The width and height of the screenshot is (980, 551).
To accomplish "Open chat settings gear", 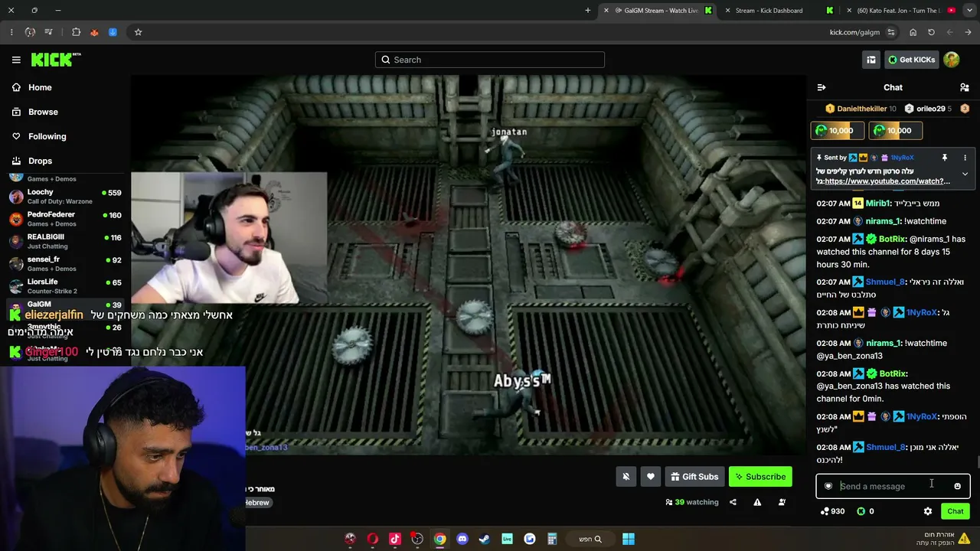I will click(x=928, y=511).
